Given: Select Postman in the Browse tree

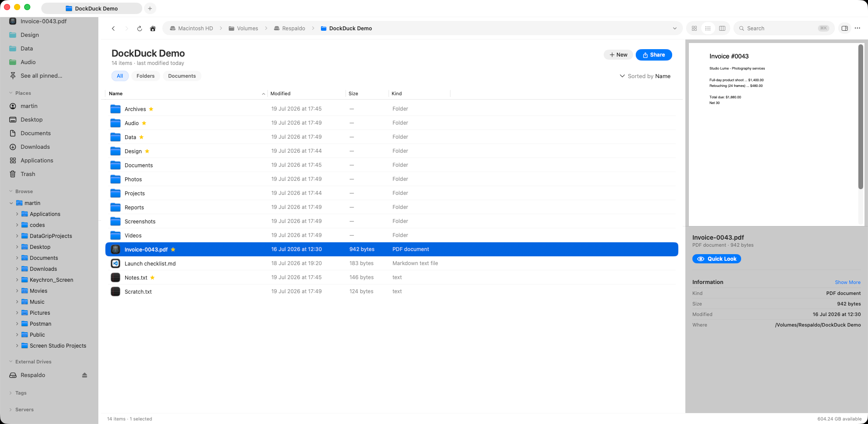Looking at the screenshot, I should tap(40, 324).
